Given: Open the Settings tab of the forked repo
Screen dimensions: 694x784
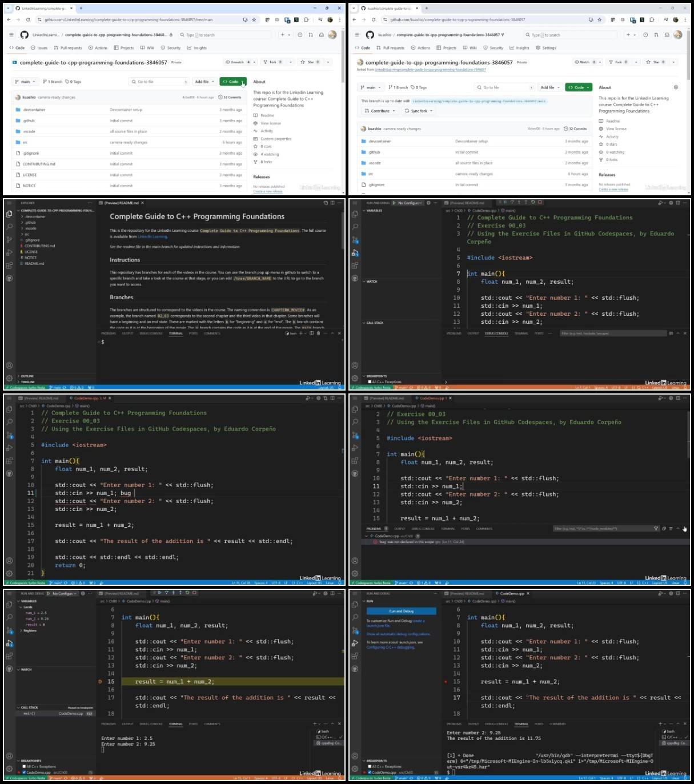Looking at the screenshot, I should point(545,48).
